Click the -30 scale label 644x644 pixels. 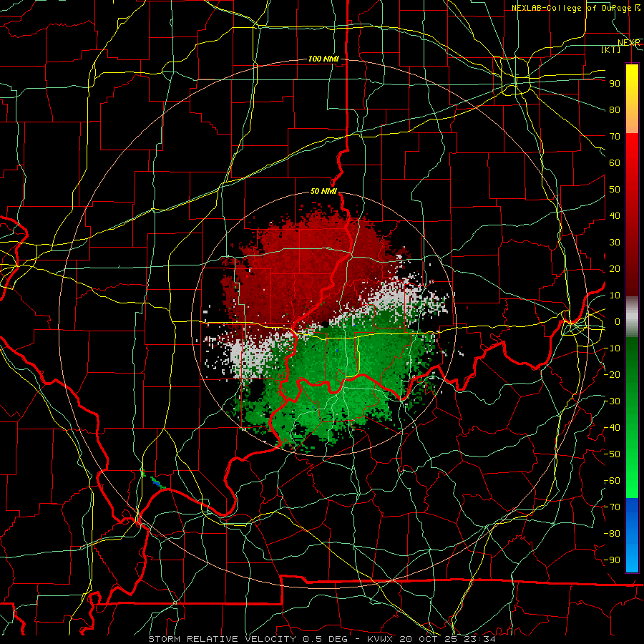click(x=613, y=401)
